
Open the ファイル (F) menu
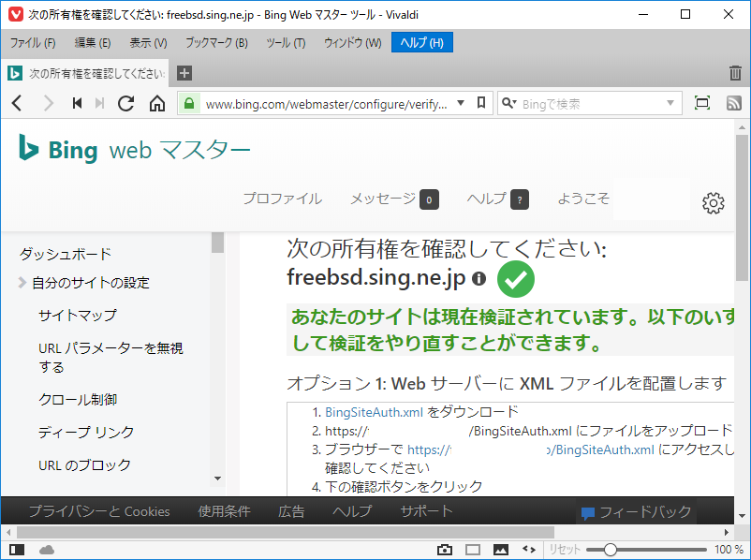click(33, 43)
